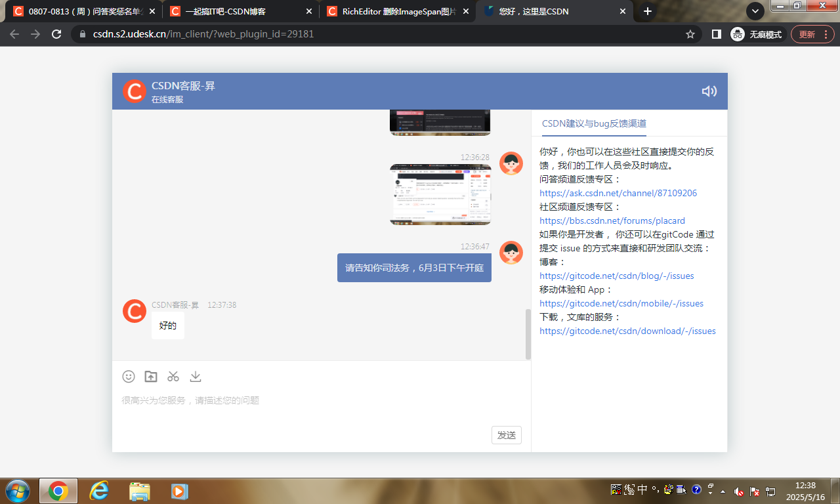Click the download chat history icon
Image resolution: width=840 pixels, height=504 pixels.
point(196,376)
